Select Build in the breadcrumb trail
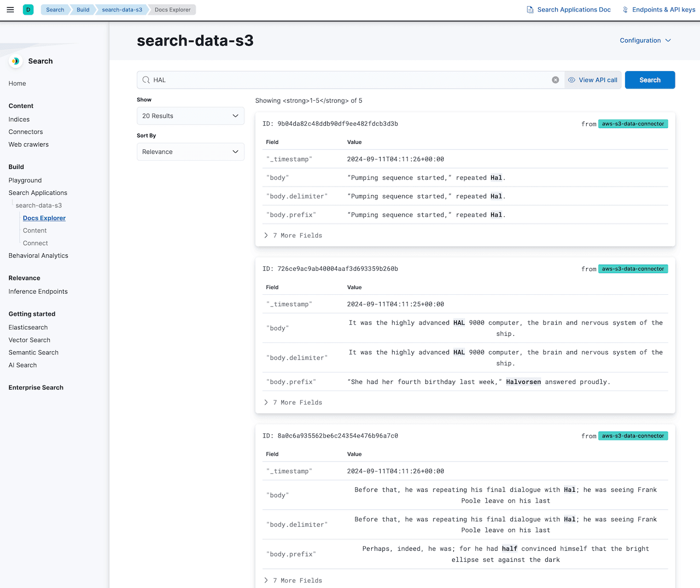Image resolution: width=700 pixels, height=588 pixels. (x=82, y=9)
